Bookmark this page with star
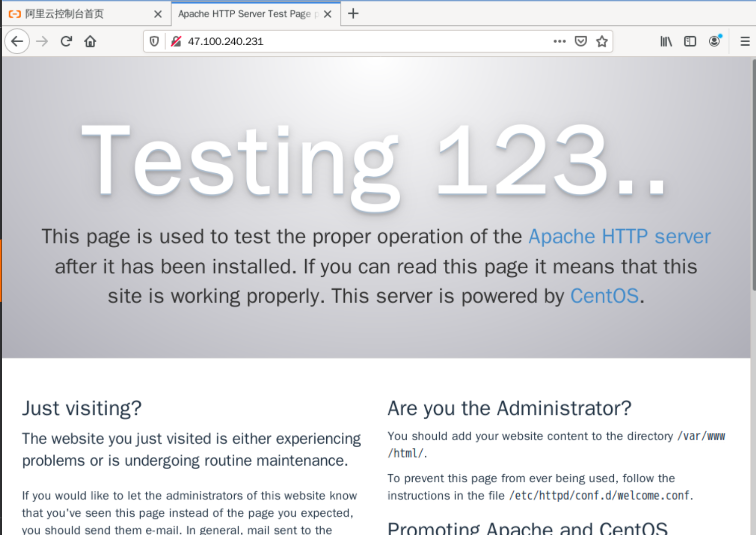This screenshot has height=535, width=756. pyautogui.click(x=602, y=41)
